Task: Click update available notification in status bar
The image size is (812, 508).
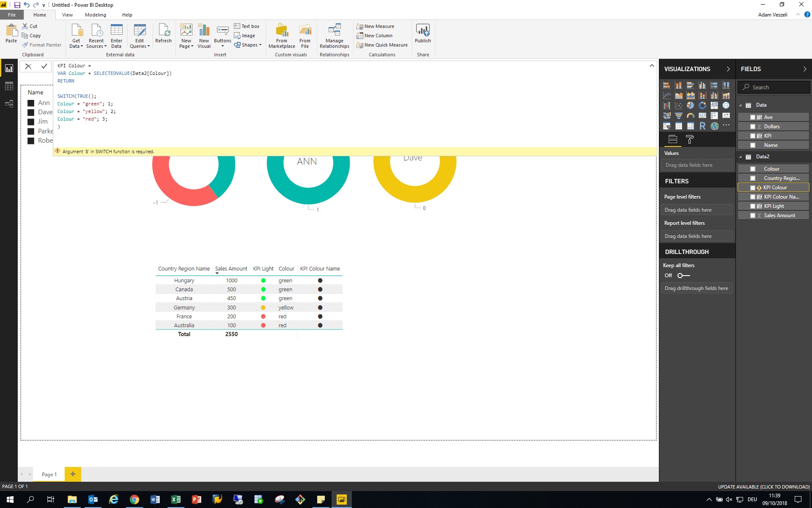Action: pos(764,487)
